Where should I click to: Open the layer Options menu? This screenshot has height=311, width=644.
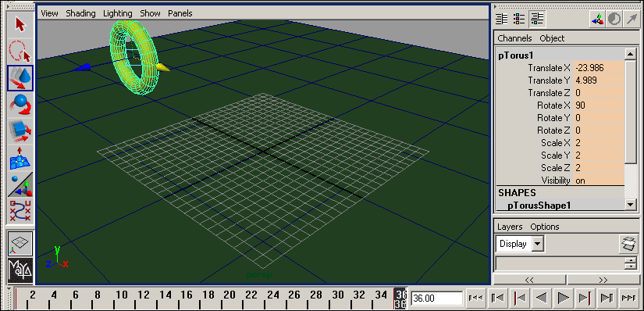(545, 227)
